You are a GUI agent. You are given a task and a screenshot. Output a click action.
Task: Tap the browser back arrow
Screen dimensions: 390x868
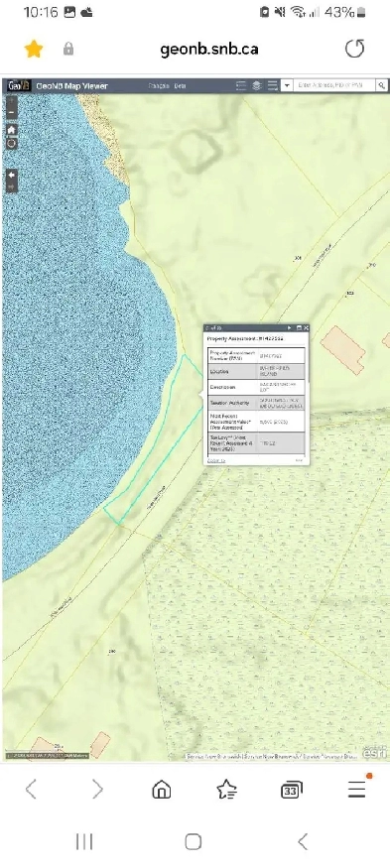[32, 789]
